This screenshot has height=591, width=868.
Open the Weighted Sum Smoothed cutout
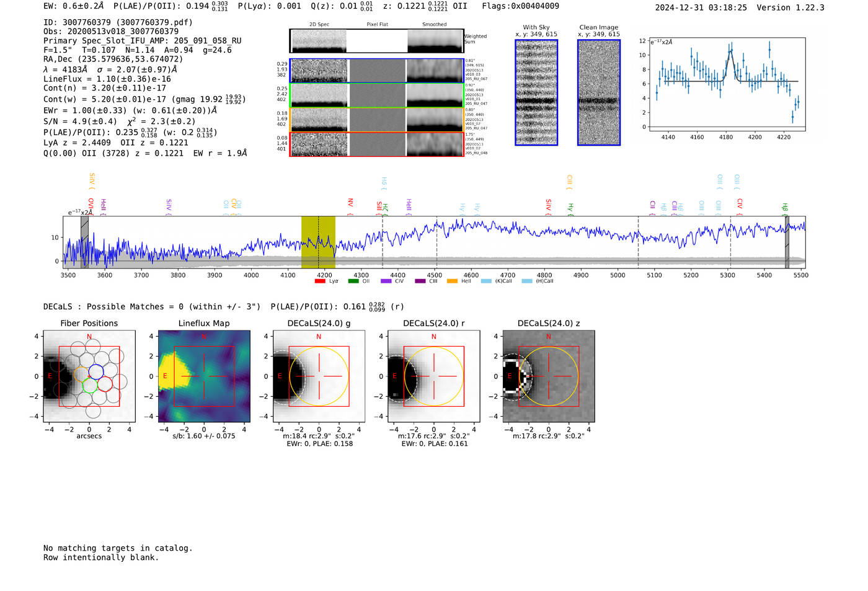coord(435,41)
